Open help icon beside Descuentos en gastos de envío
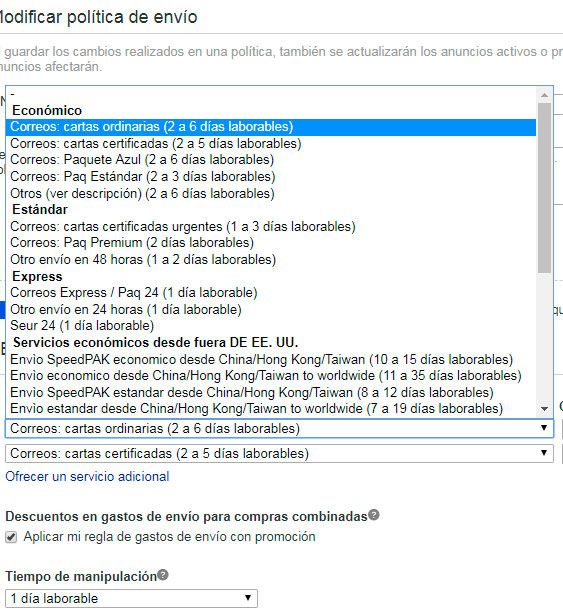 [x=374, y=515]
